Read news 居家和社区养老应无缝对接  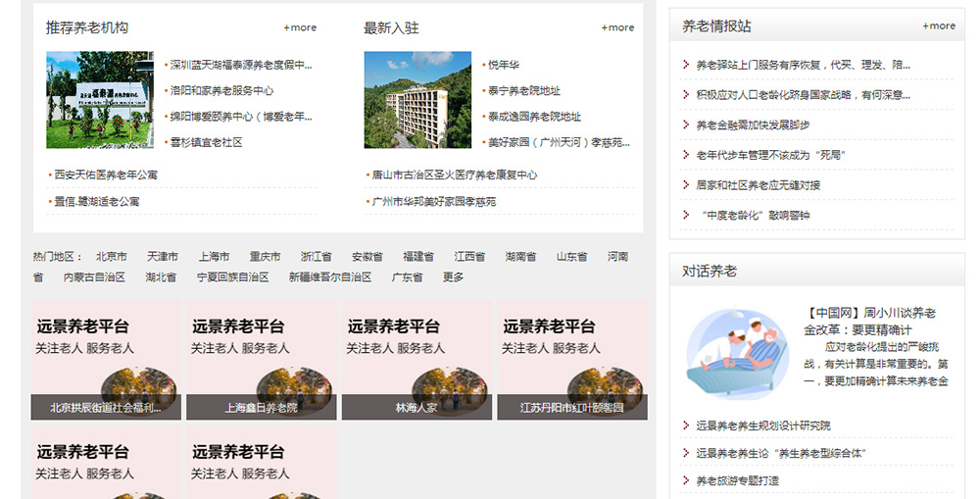(x=759, y=184)
